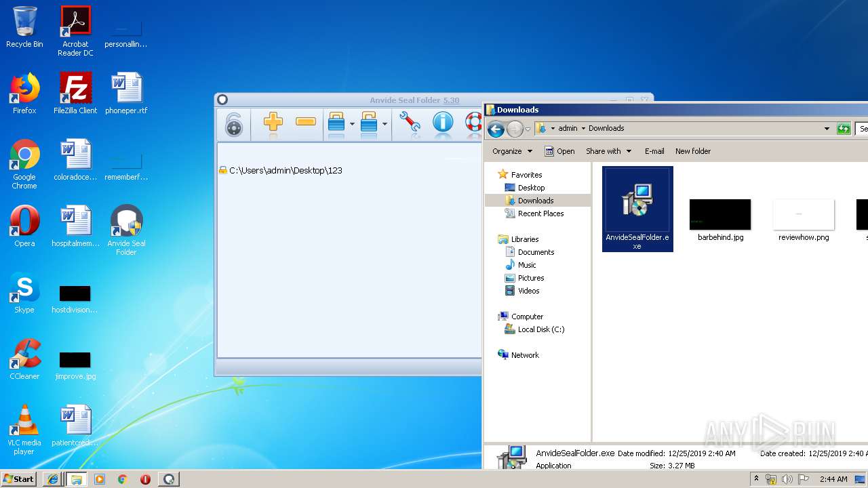The height and width of the screenshot is (488, 868).
Task: Click the 2:44 AM clock
Action: tap(833, 479)
